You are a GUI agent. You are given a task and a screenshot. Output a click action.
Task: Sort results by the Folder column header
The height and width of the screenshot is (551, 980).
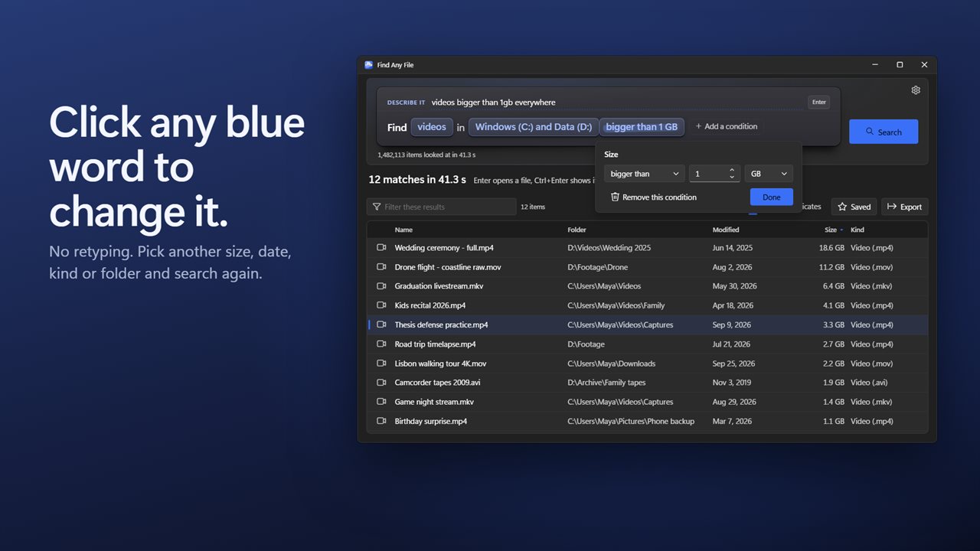point(577,230)
